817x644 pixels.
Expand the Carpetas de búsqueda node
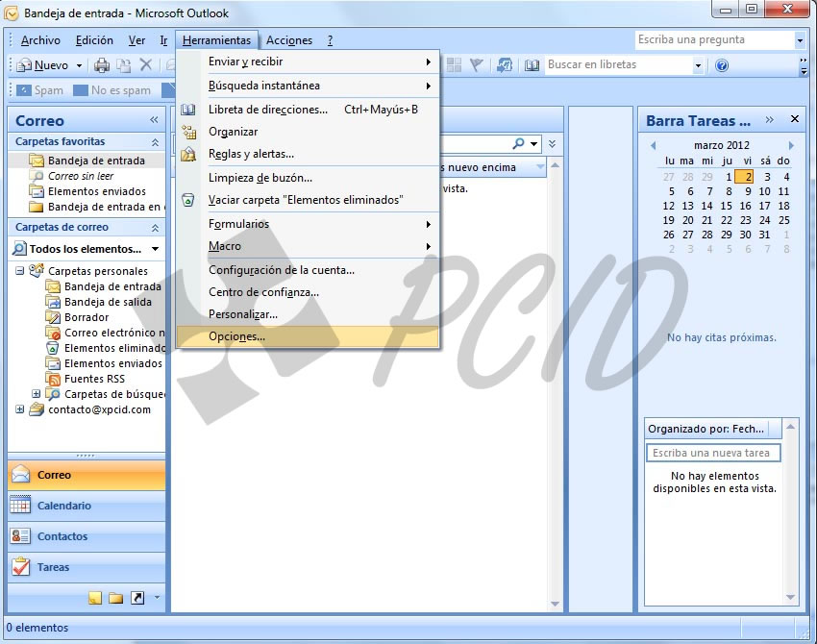point(36,394)
